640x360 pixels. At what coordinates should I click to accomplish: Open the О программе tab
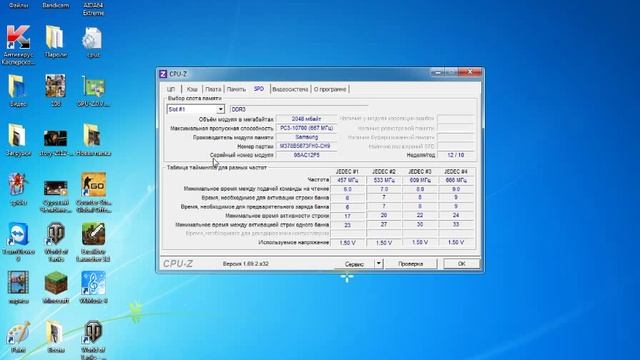(x=330, y=89)
